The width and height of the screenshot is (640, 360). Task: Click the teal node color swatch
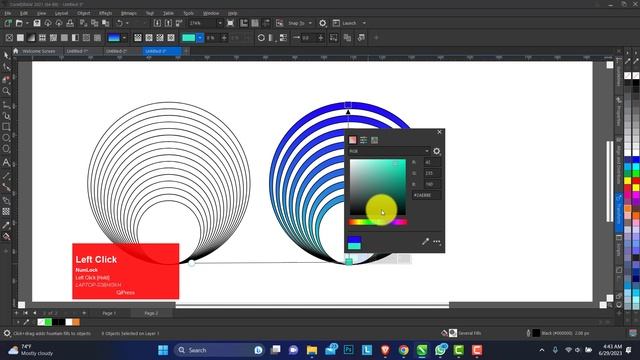click(x=188, y=38)
